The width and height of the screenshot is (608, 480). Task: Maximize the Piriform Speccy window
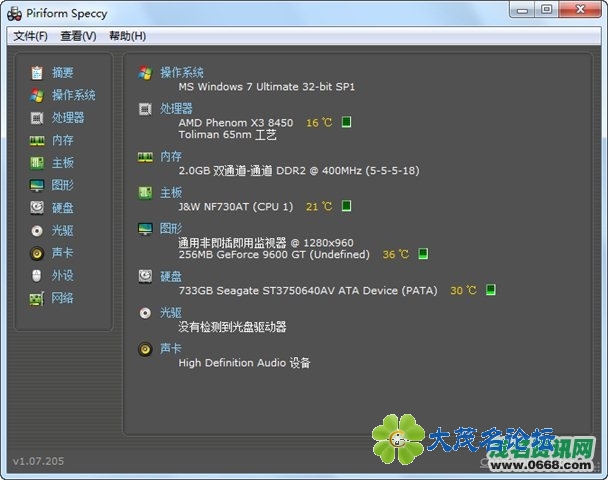click(x=547, y=10)
